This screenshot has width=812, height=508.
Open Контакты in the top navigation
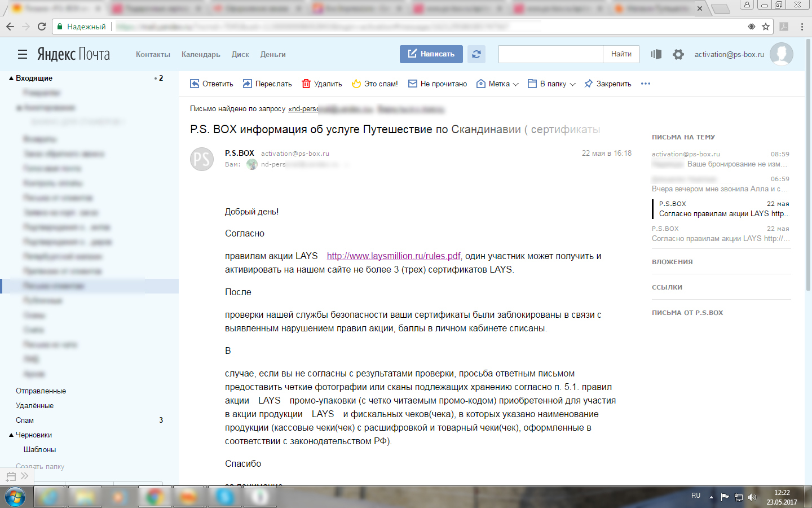(x=153, y=55)
